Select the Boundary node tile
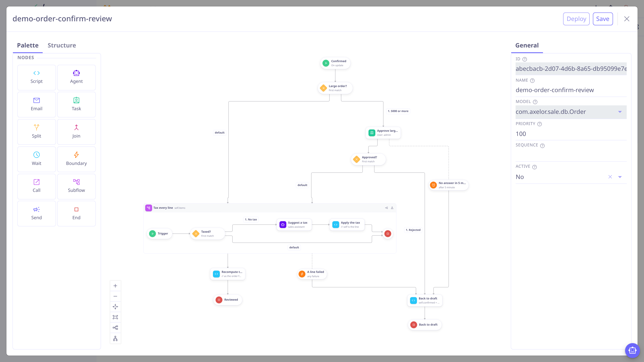644x362 pixels. tap(76, 159)
